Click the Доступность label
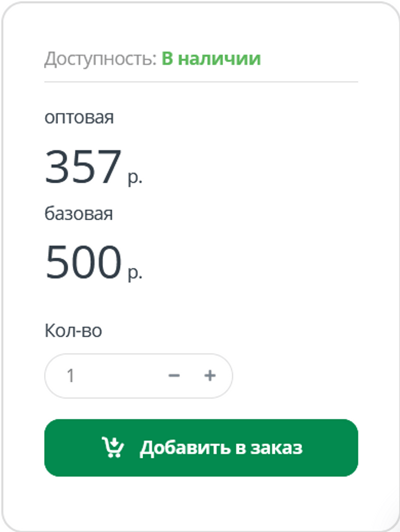The image size is (400, 532). click(x=100, y=59)
